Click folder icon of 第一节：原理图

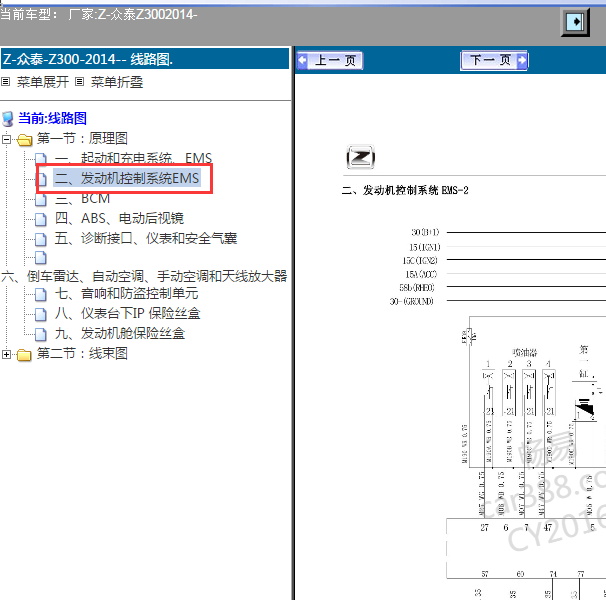[x=24, y=140]
